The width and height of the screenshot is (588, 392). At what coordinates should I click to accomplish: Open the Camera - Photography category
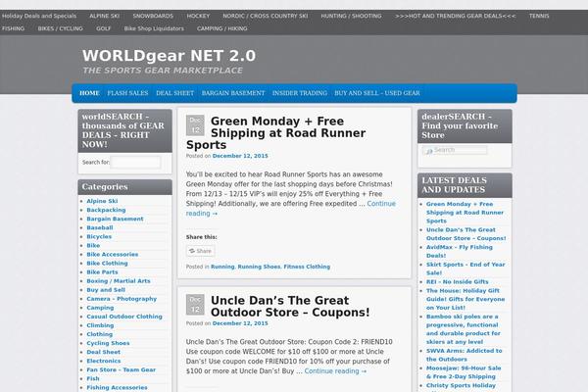122,299
